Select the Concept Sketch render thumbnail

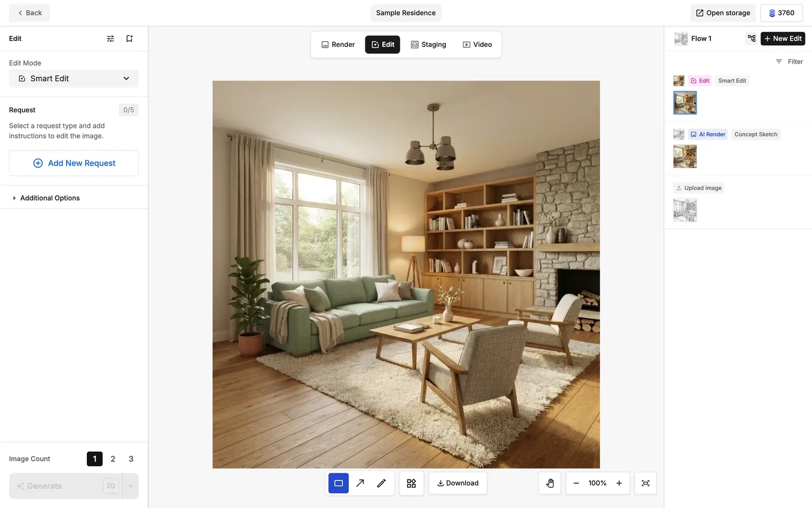(x=685, y=156)
